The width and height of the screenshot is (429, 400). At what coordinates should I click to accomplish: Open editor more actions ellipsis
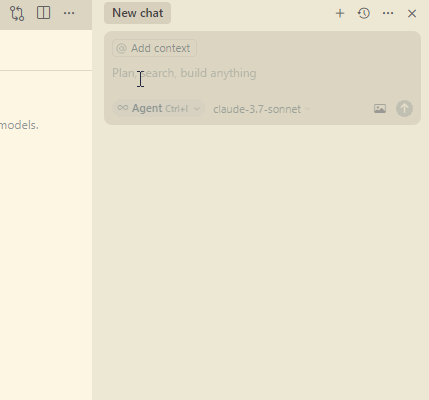[69, 13]
